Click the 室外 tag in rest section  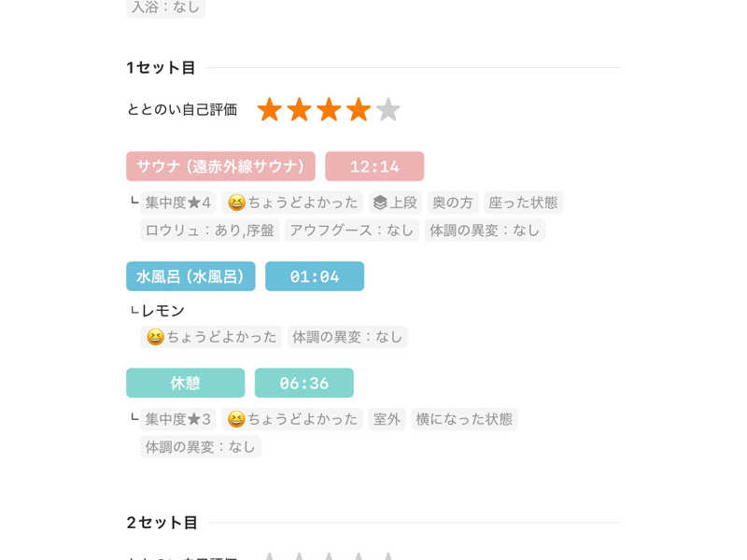pos(387,419)
